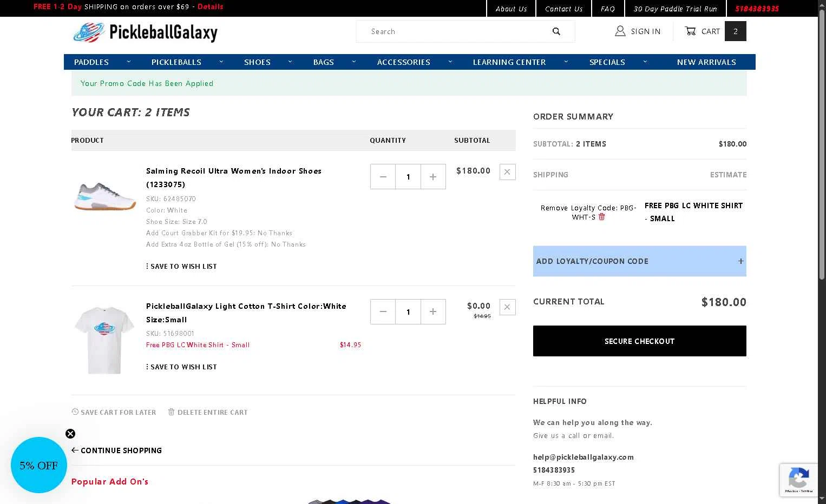
Task: Expand the Accessories menu chevron
Action: click(x=450, y=62)
